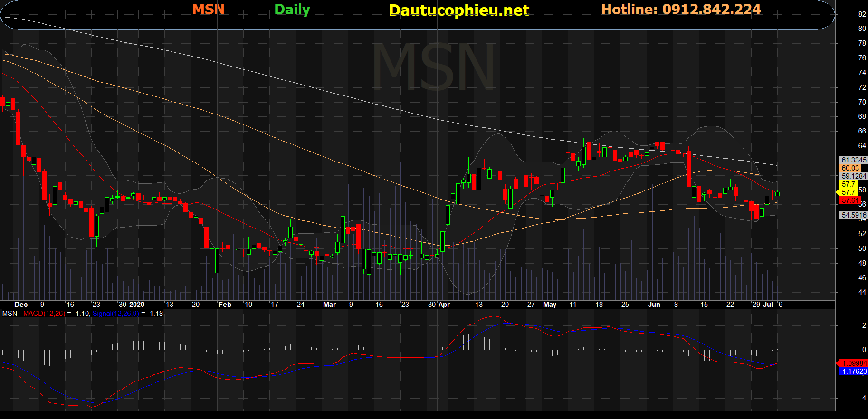Click the Jun label on date axis
This screenshot has height=419, width=868.
pyautogui.click(x=654, y=305)
